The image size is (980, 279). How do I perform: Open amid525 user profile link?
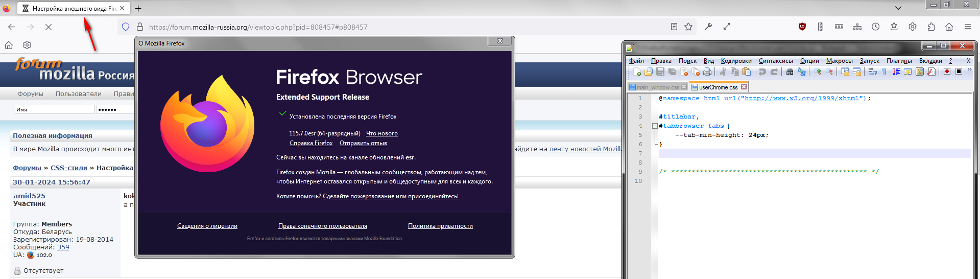[x=29, y=196]
